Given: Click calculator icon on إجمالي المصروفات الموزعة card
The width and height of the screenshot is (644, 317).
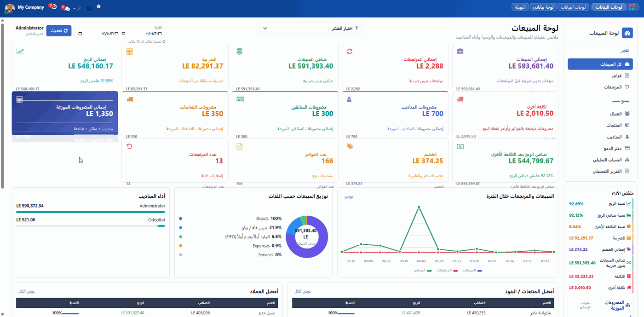Looking at the screenshot, I should (19, 99).
